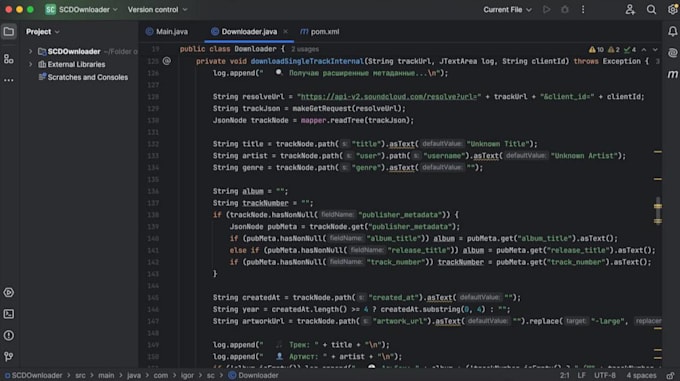Viewport: 680px width, 381px height.
Task: Click the src breadcrumb
Action: coord(80,375)
